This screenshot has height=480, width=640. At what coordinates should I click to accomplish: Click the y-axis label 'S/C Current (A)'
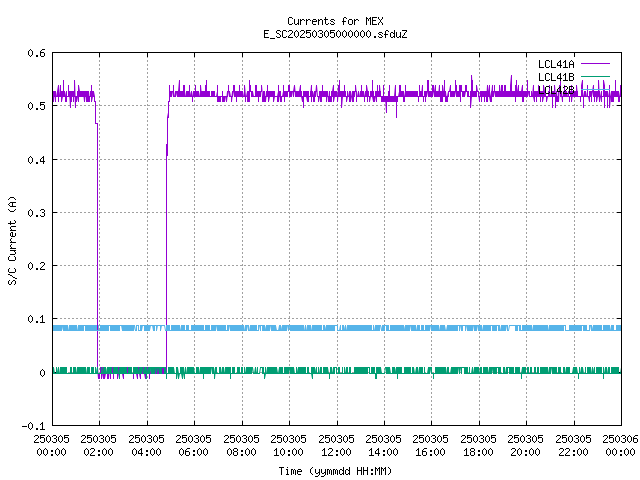[x=13, y=240]
